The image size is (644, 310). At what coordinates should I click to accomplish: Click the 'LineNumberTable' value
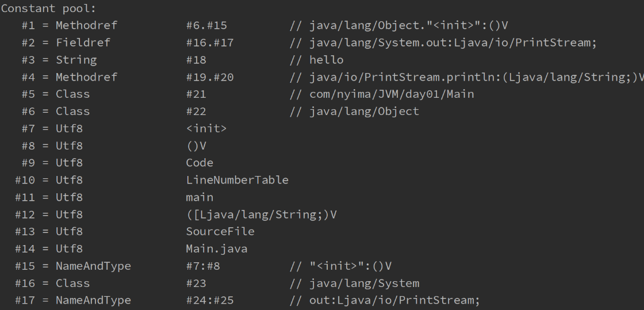click(x=237, y=180)
